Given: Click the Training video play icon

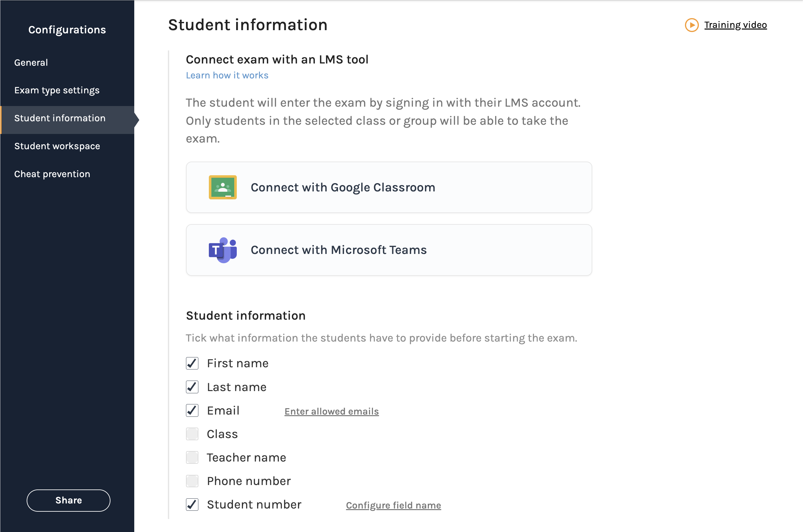Looking at the screenshot, I should click(x=691, y=25).
